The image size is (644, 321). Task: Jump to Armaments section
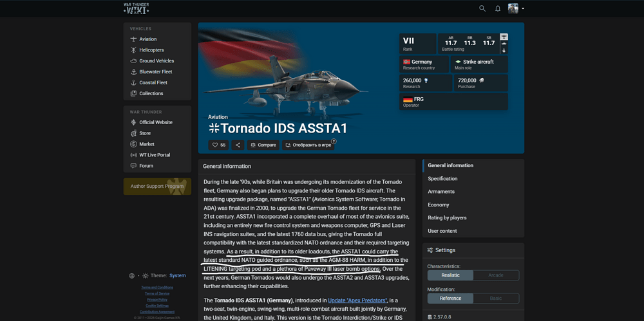click(441, 192)
